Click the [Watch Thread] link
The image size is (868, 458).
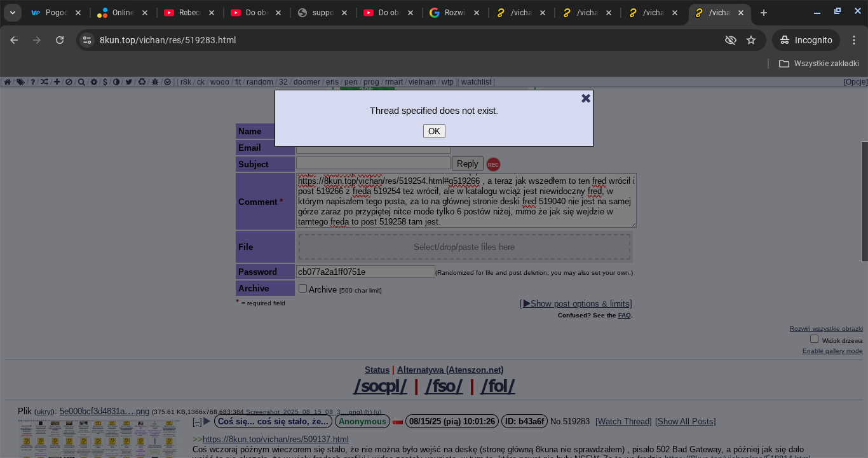coord(623,422)
